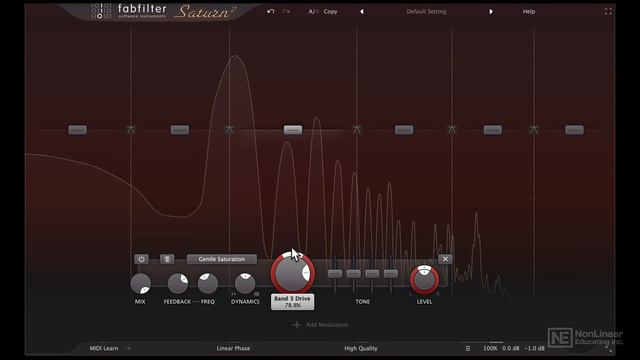Viewport: 640px width, 360px height.
Task: Click the FabFilter logo in the header
Action: (x=129, y=11)
